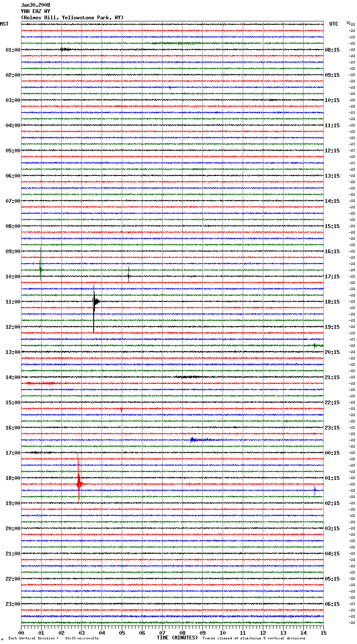Pick the 16:15 UTC time label
Screen dimensions: 357x644
(x=332, y=251)
